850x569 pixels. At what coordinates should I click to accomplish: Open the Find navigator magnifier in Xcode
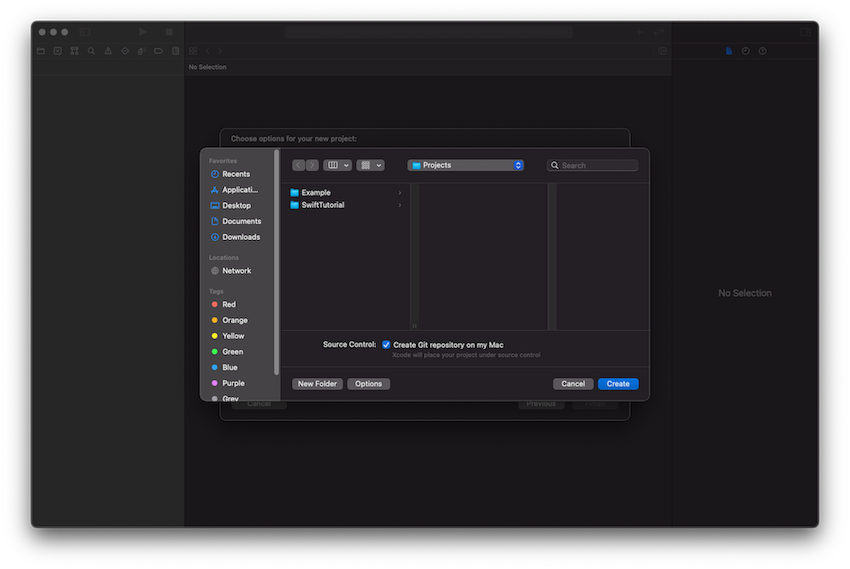tap(91, 51)
